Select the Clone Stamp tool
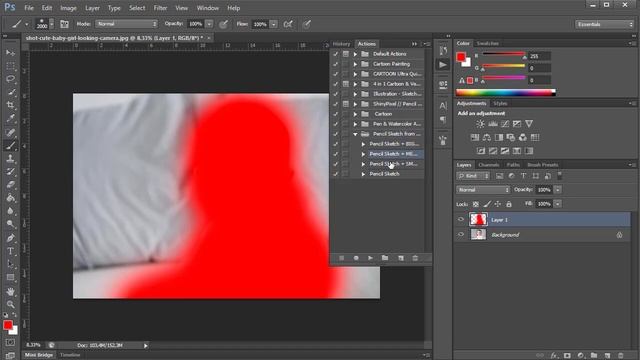This screenshot has width=640, height=360. click(x=11, y=158)
